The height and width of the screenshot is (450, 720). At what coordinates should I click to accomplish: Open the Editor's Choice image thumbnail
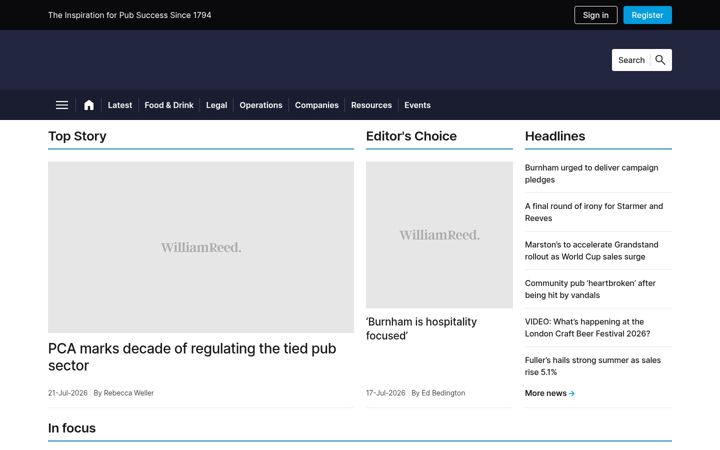(x=439, y=235)
